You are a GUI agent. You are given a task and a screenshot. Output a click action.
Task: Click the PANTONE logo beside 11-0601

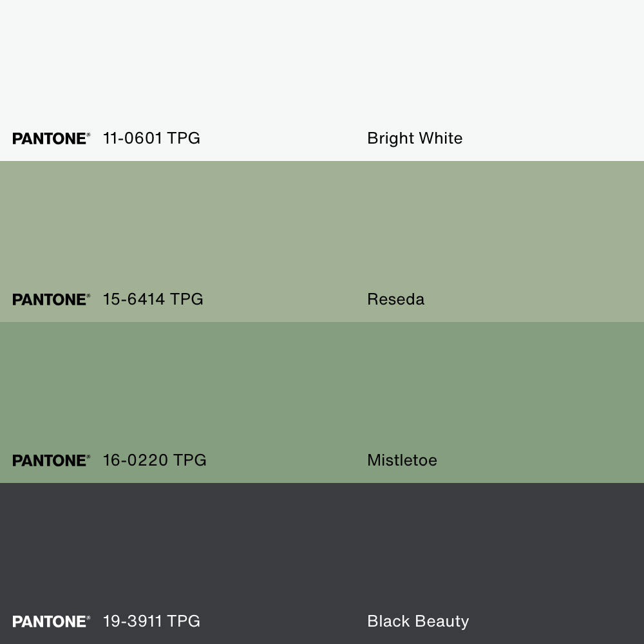(50, 138)
